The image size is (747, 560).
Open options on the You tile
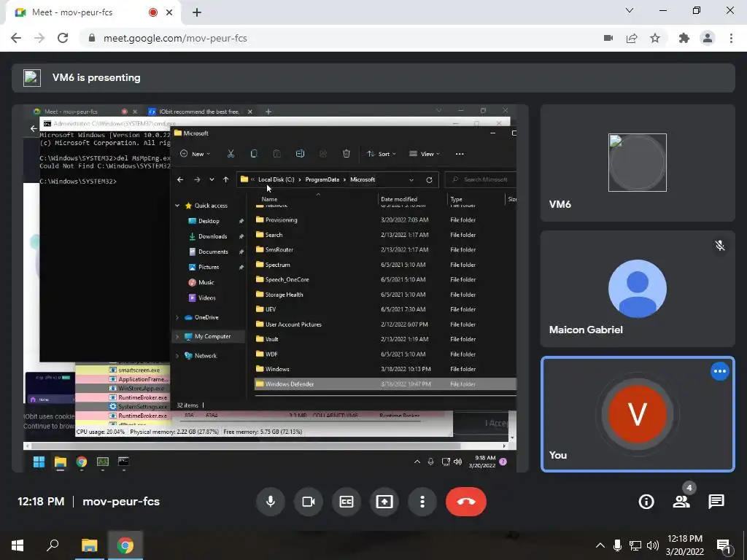pyautogui.click(x=720, y=371)
